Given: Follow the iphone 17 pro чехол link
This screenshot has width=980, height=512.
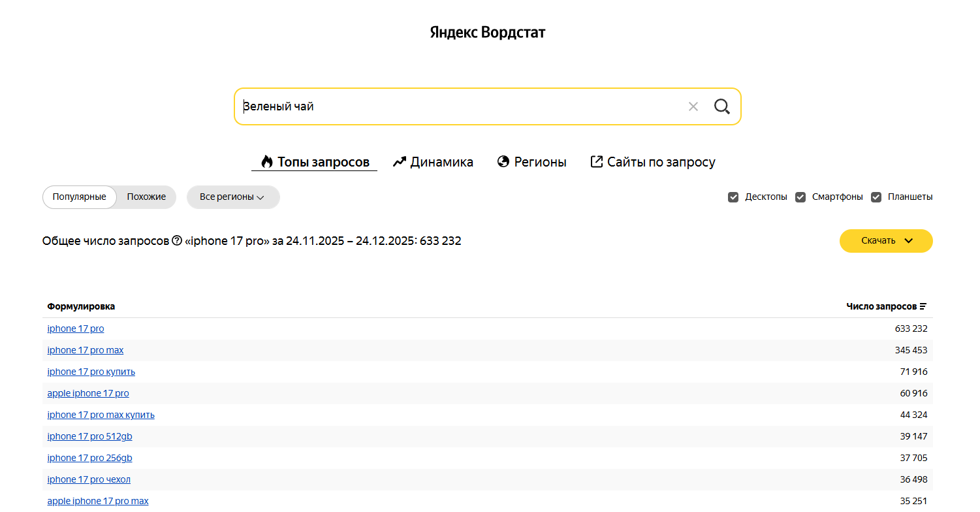Looking at the screenshot, I should click(89, 480).
